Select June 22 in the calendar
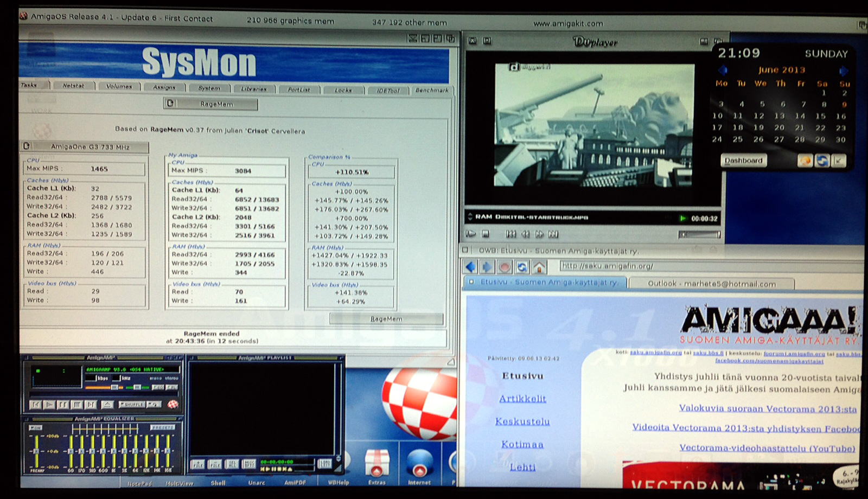The image size is (868, 499). pyautogui.click(x=820, y=128)
